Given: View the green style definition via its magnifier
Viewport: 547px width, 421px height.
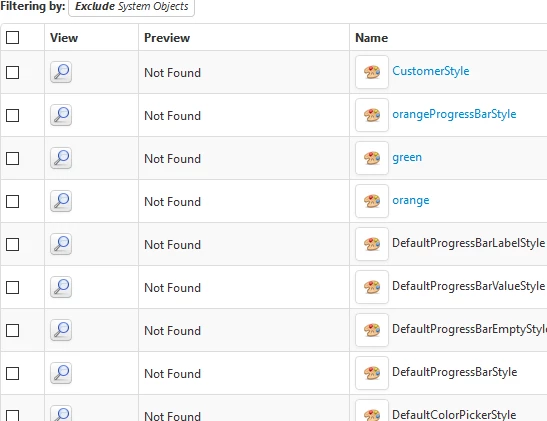Looking at the screenshot, I should 61,158.
